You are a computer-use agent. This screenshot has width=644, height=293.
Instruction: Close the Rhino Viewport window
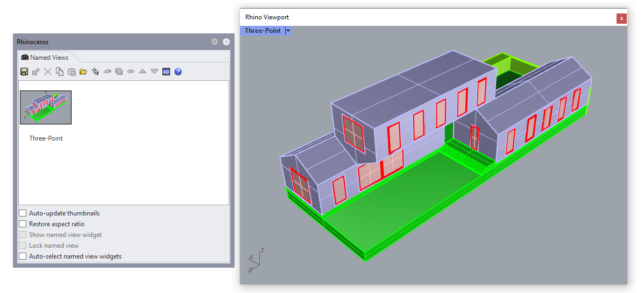[621, 18]
